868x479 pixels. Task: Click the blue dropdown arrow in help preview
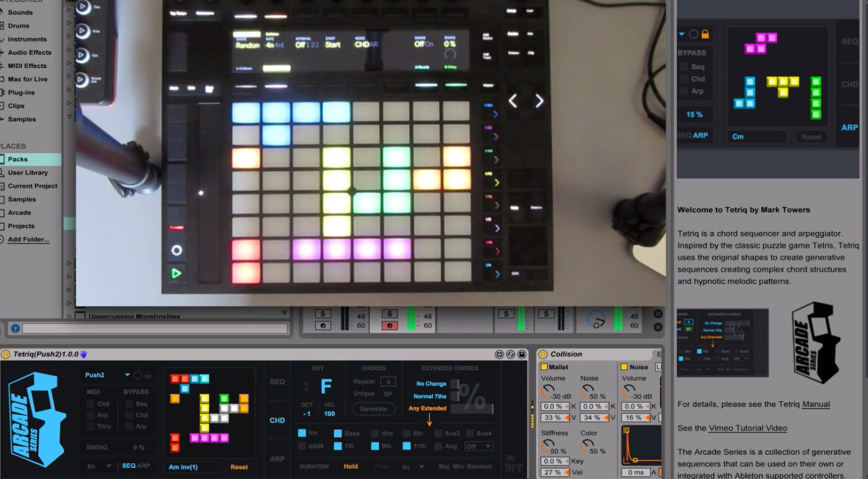point(681,34)
